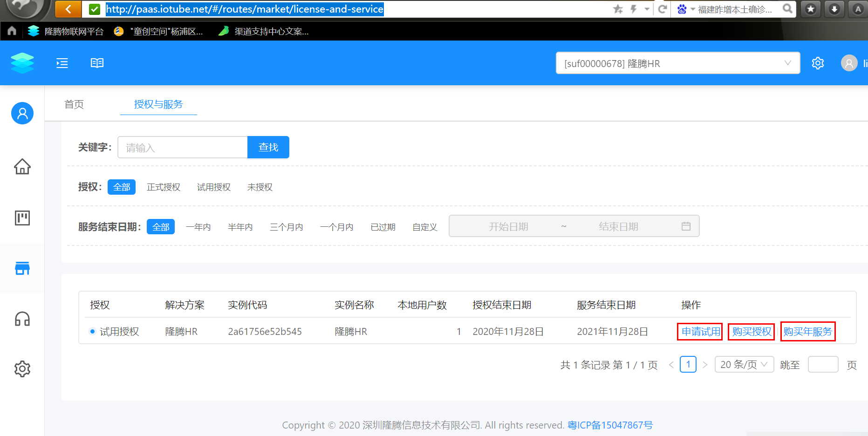Viewport: 868px width, 436px height.
Task: Open the sidebar user profile icon
Action: 22,113
